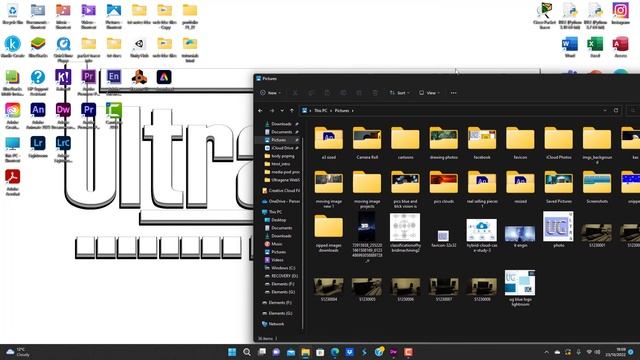The image size is (640, 360).
Task: Select the favicon-32x32 image file
Action: point(444,238)
